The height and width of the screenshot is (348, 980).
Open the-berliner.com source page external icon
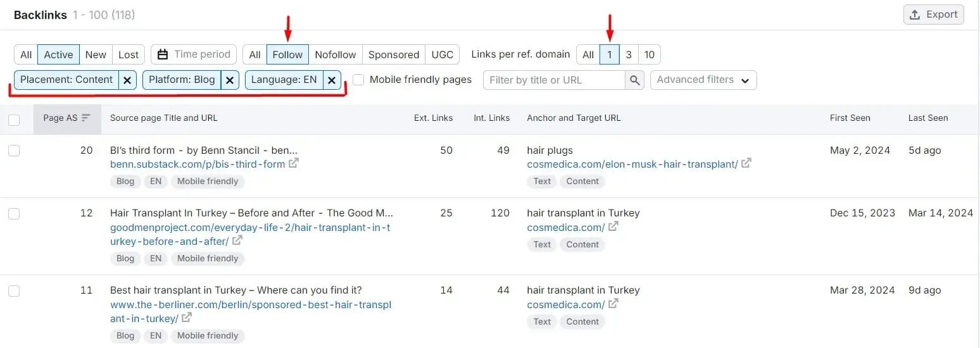[187, 318]
